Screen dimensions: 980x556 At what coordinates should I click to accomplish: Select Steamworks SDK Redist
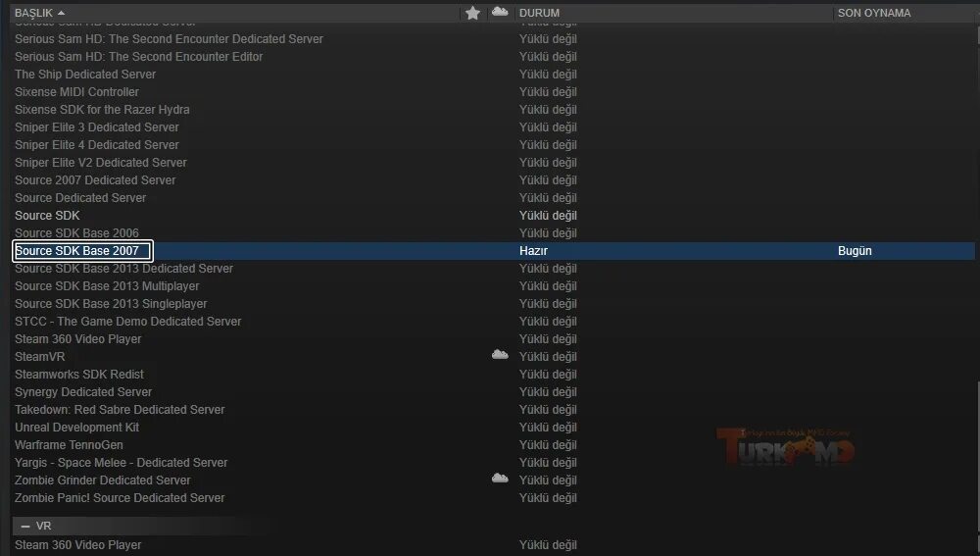pos(79,374)
